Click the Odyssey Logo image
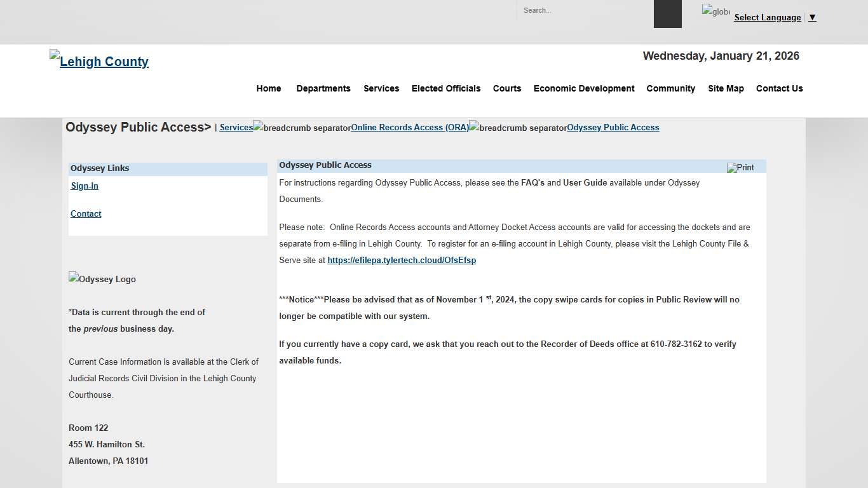The image size is (868, 488). click(102, 279)
